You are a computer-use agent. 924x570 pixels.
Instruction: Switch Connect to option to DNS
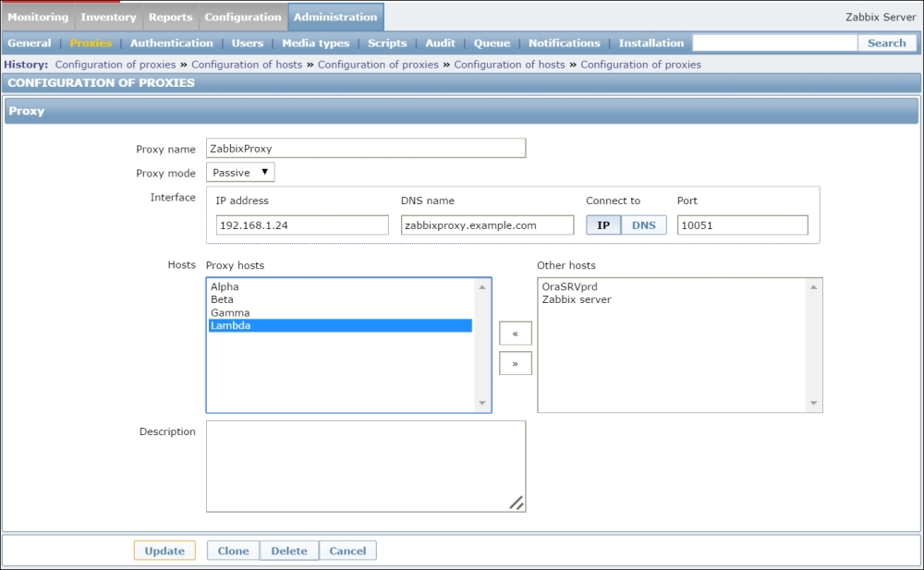[643, 225]
